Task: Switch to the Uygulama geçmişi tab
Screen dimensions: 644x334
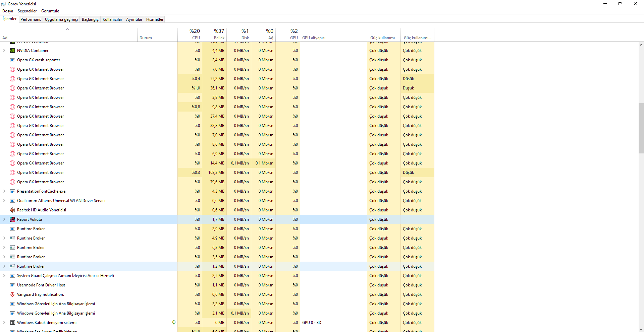Action: [61, 19]
